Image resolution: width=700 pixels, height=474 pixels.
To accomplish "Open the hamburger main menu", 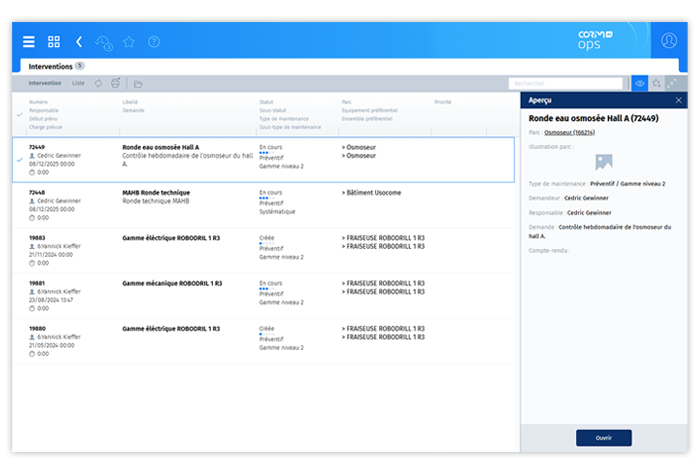I will [28, 42].
